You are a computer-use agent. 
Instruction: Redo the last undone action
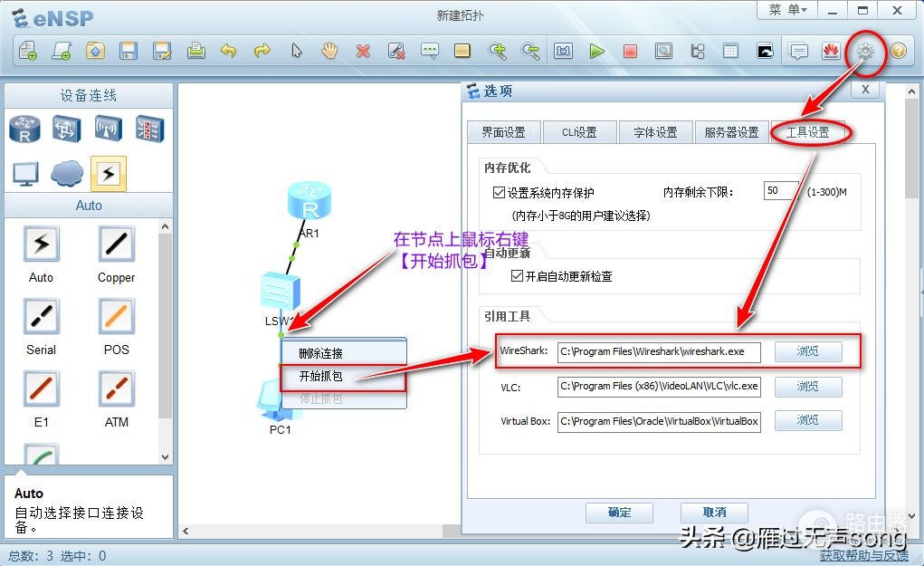262,52
